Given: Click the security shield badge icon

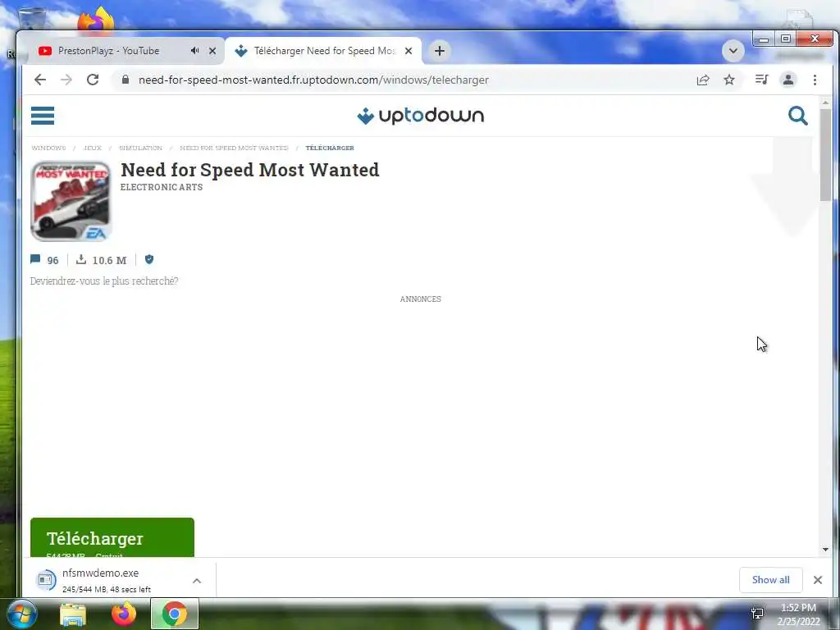Looking at the screenshot, I should 149,259.
